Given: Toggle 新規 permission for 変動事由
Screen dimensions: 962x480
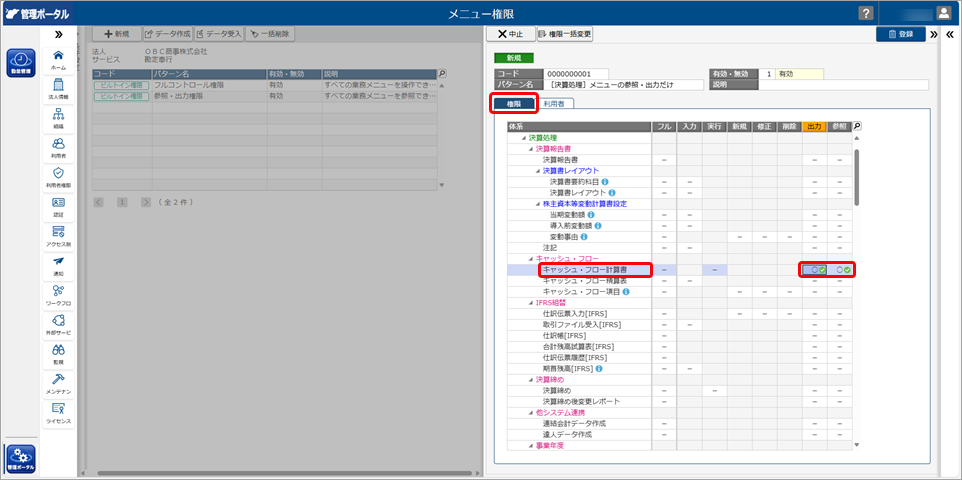Looking at the screenshot, I should tap(739, 237).
